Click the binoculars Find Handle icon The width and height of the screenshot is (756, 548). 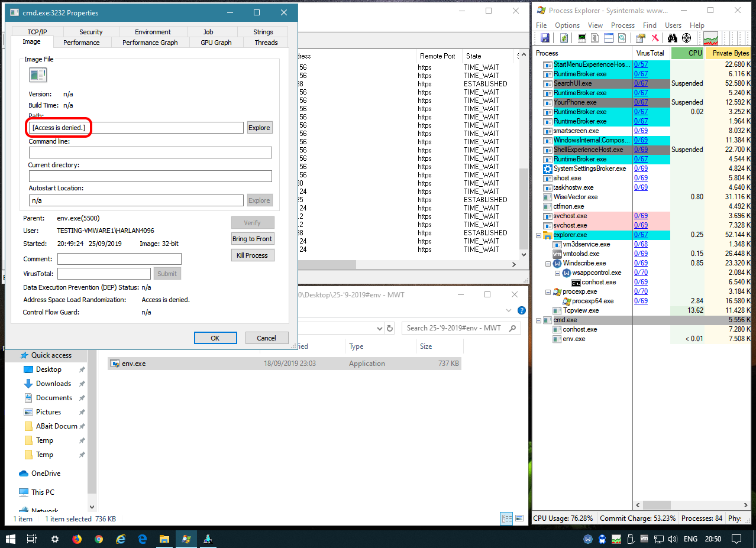pyautogui.click(x=673, y=38)
